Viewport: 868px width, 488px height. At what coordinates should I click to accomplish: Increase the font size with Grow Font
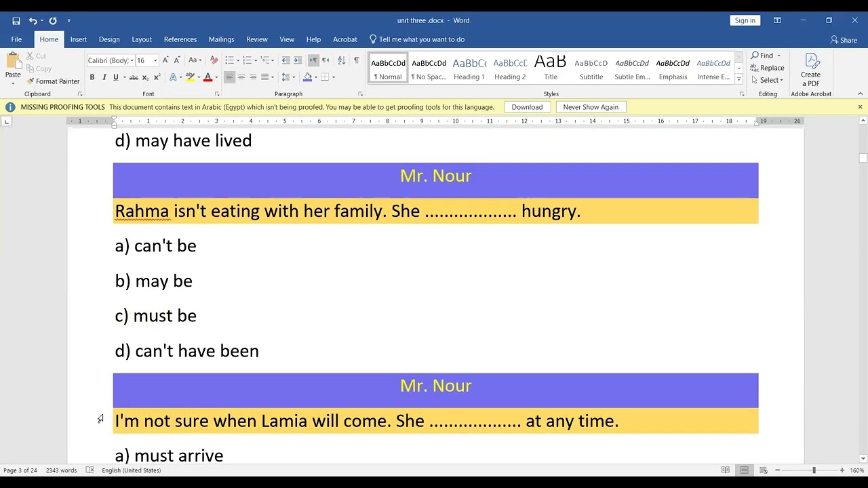pyautogui.click(x=165, y=60)
